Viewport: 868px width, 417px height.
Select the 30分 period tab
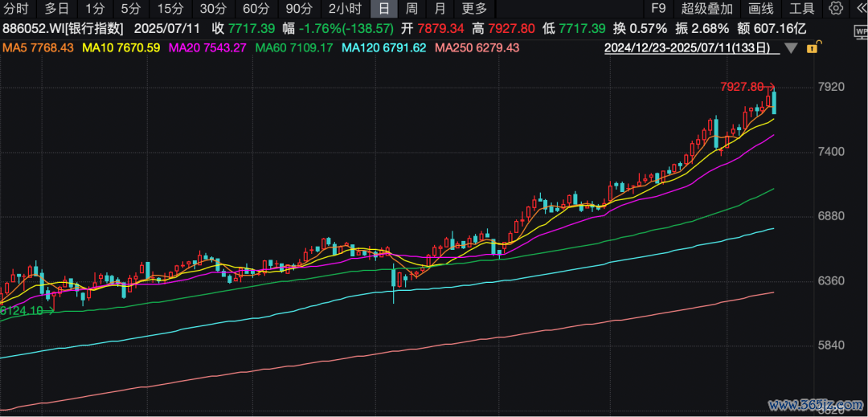[213, 8]
